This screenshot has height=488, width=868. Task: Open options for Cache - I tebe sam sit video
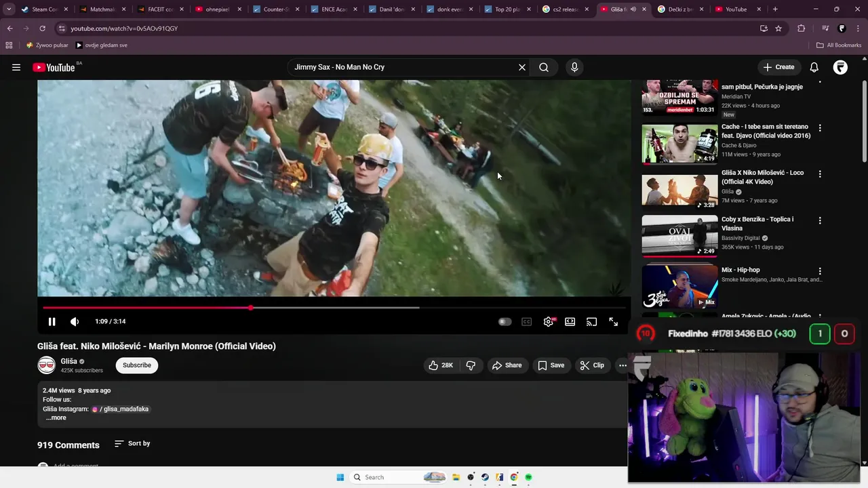[820, 127]
